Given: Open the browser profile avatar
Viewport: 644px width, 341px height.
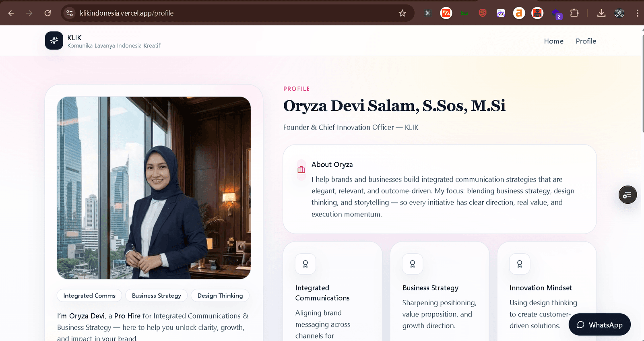Looking at the screenshot, I should click(619, 13).
